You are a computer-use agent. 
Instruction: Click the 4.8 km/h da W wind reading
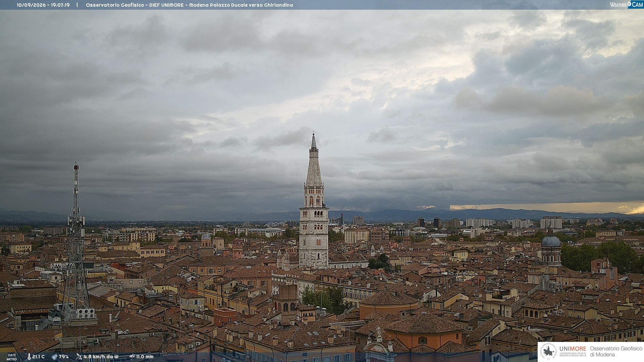pos(101,357)
